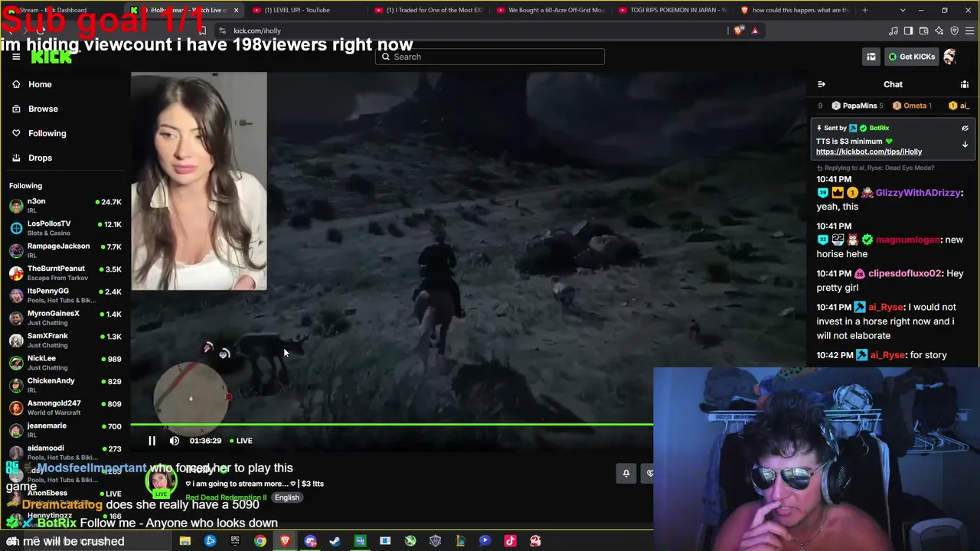Click GlizzyWithADrizzy username in chat
Screen dimensions: 980x551
[918, 193]
